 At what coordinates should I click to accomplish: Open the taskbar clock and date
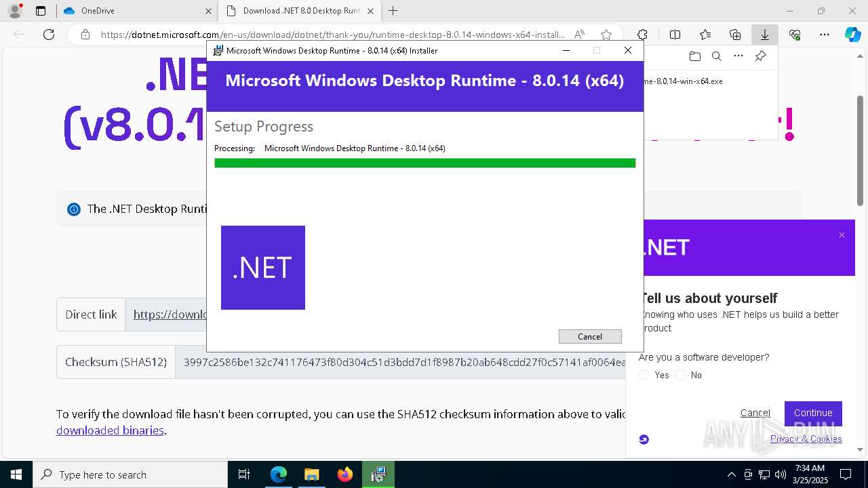pyautogui.click(x=810, y=474)
